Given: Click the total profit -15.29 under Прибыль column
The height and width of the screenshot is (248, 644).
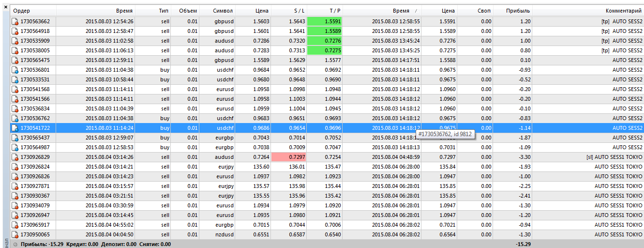Looking at the screenshot, I should point(523,244).
